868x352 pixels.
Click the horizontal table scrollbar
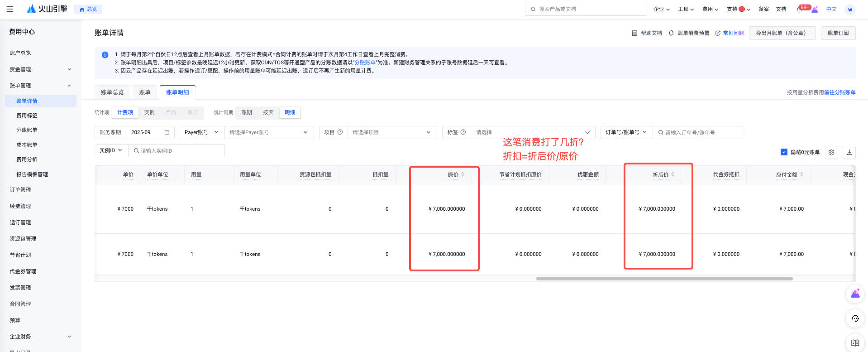tap(664, 279)
